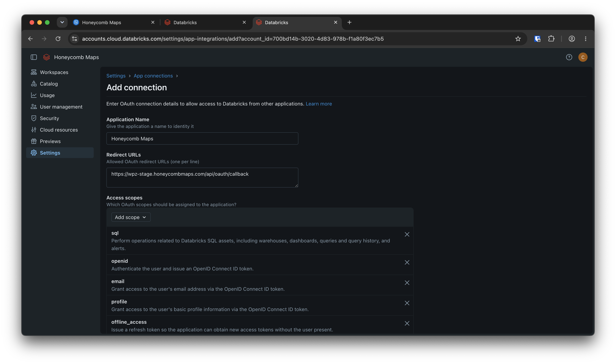
Task: Go to Settings breadcrumb link
Action: [x=116, y=76]
